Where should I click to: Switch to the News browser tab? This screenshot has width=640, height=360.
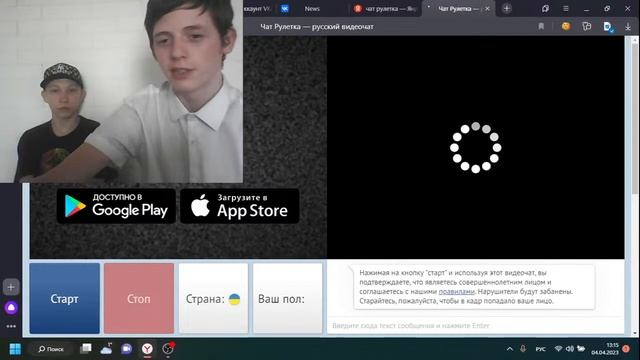[x=312, y=9]
